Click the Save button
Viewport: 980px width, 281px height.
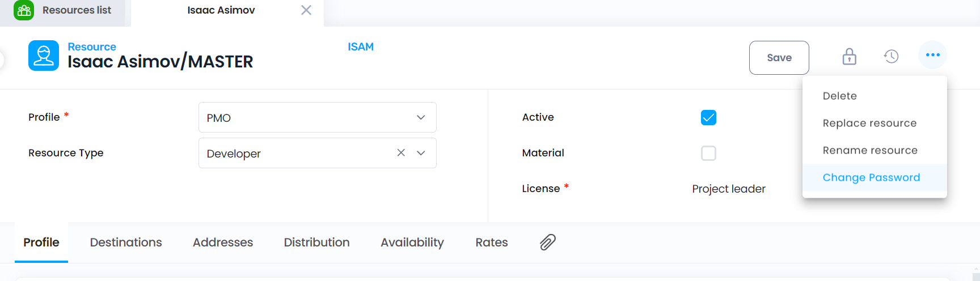click(x=779, y=58)
